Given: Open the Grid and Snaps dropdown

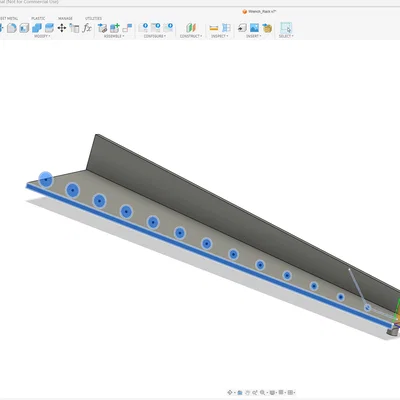Looking at the screenshot, I should 282,392.
